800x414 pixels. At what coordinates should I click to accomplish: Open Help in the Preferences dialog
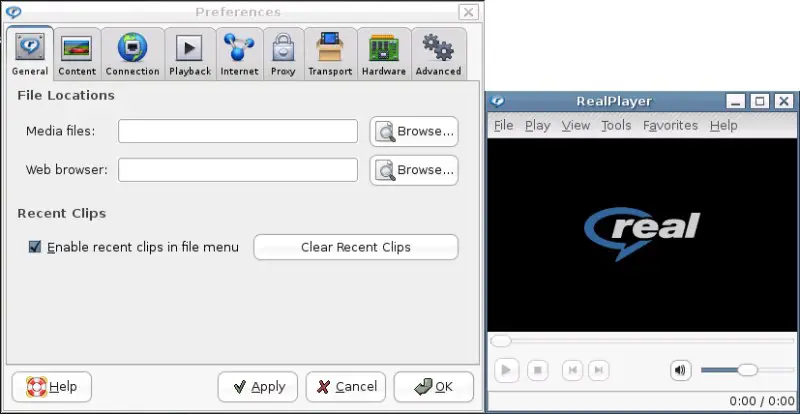pos(52,387)
